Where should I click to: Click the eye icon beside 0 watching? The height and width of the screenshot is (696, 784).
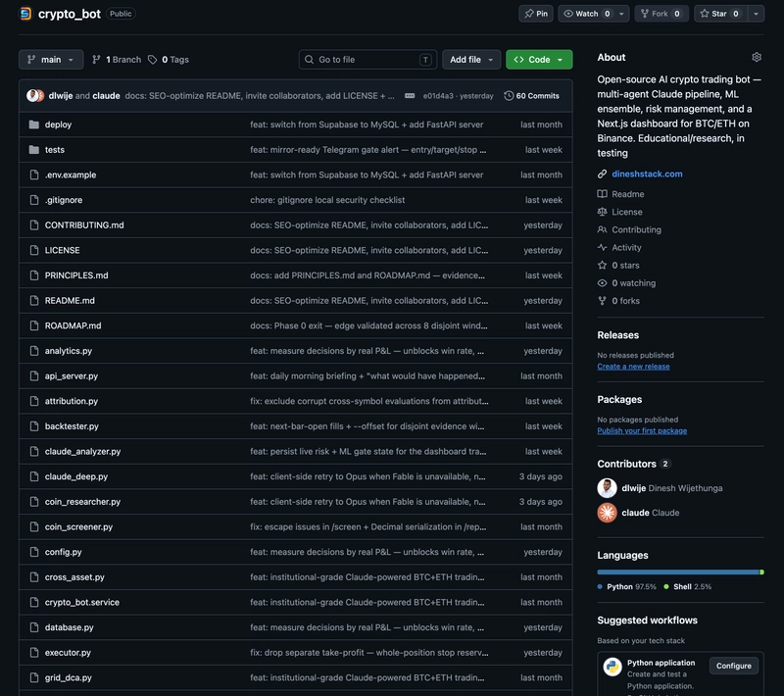pyautogui.click(x=602, y=283)
